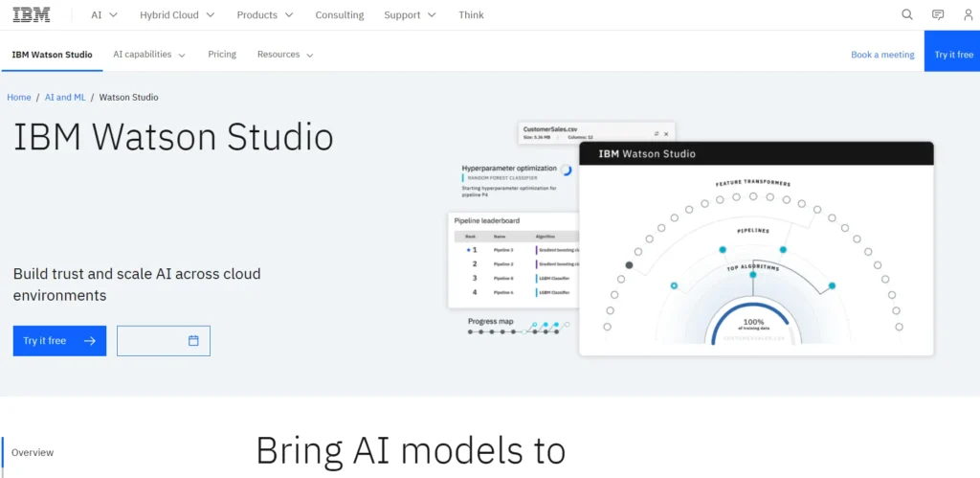Click the Watson Studio breadcrumb text

coord(129,97)
